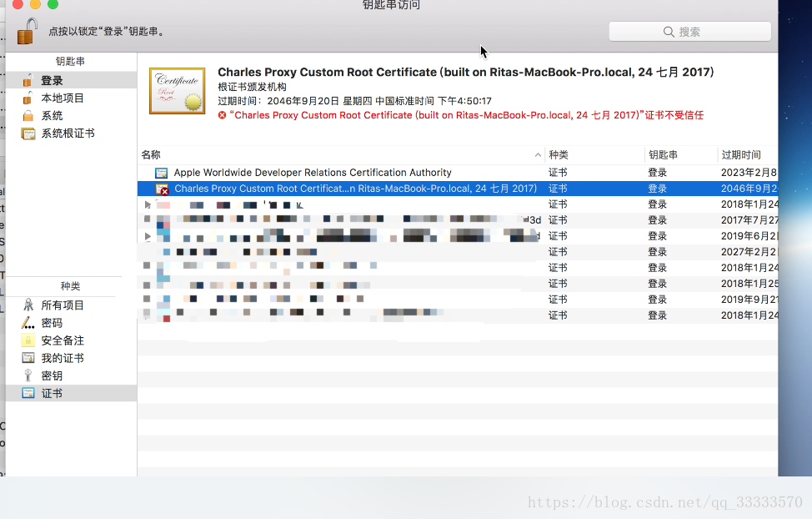Click the green zoom window button
Viewport: 812px width, 519px height.
[x=53, y=4]
